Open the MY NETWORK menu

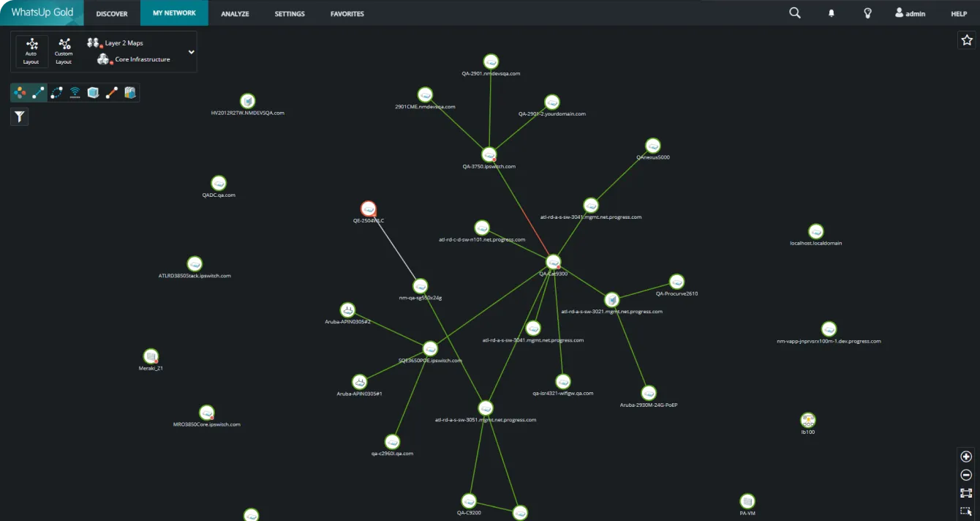pos(174,13)
